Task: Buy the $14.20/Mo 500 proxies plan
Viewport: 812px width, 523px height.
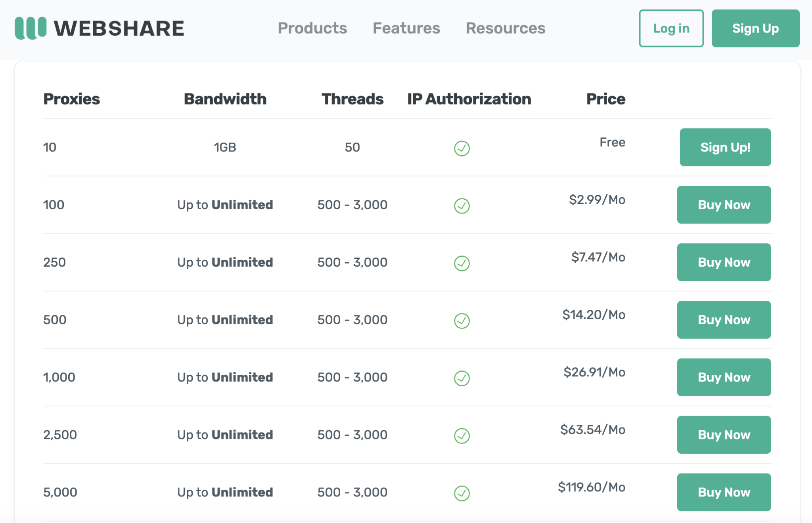Action: click(724, 319)
